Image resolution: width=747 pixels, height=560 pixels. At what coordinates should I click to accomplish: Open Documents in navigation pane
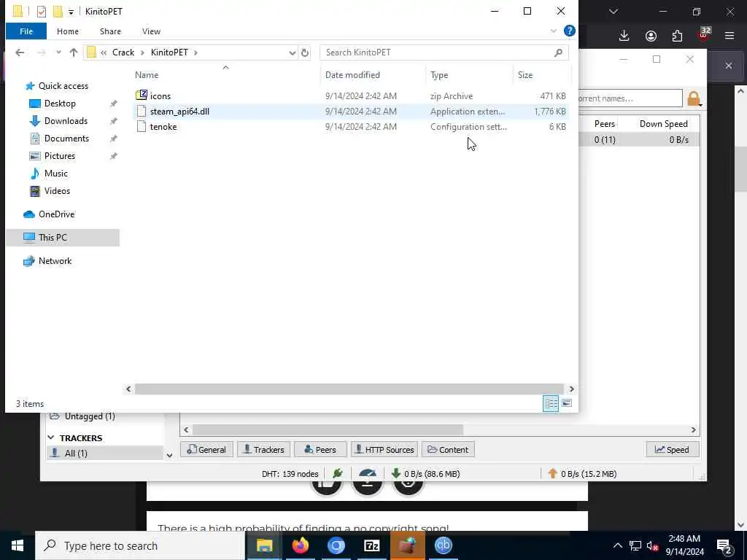66,139
